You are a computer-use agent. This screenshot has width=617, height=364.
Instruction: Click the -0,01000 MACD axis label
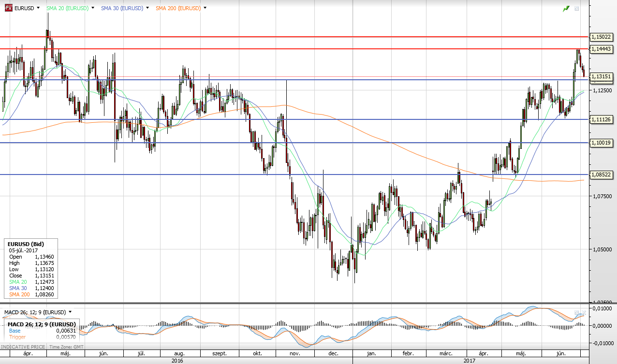click(602, 343)
